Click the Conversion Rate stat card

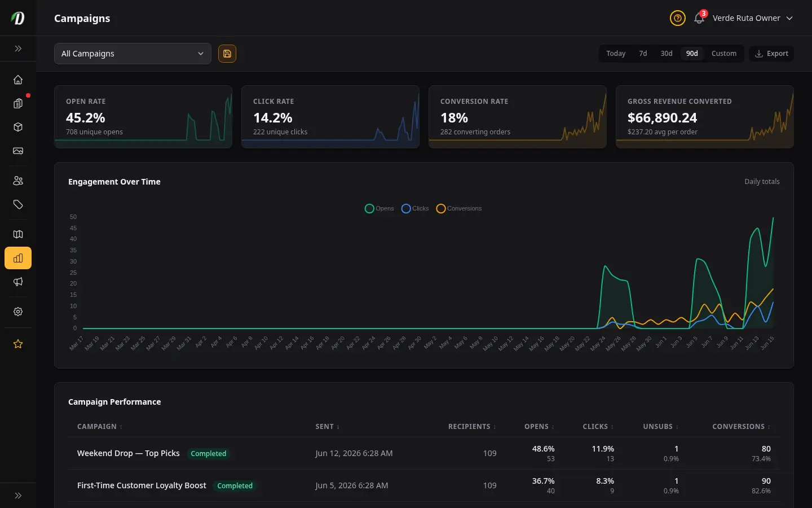pos(518,117)
